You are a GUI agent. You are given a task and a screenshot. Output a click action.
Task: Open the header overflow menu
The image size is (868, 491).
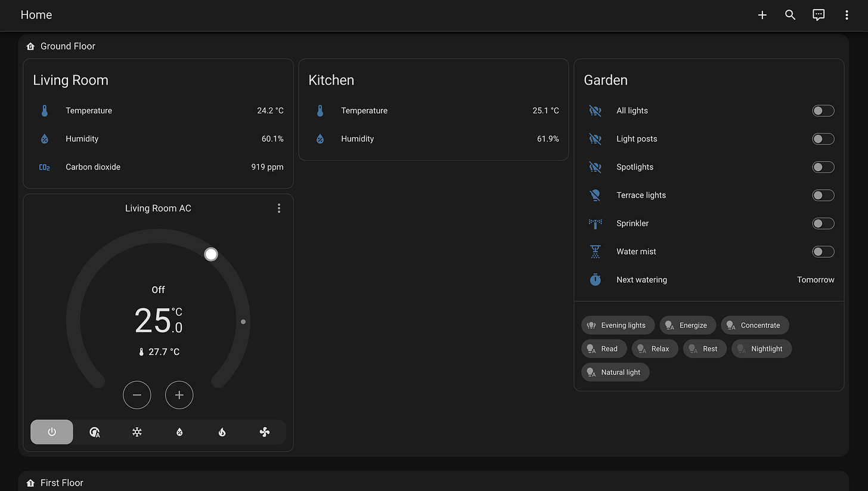pos(847,15)
